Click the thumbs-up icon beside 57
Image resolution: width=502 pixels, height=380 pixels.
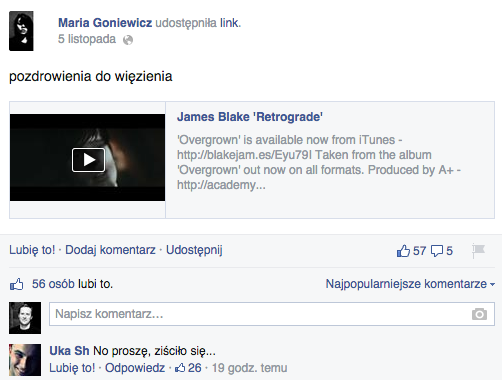(x=403, y=251)
